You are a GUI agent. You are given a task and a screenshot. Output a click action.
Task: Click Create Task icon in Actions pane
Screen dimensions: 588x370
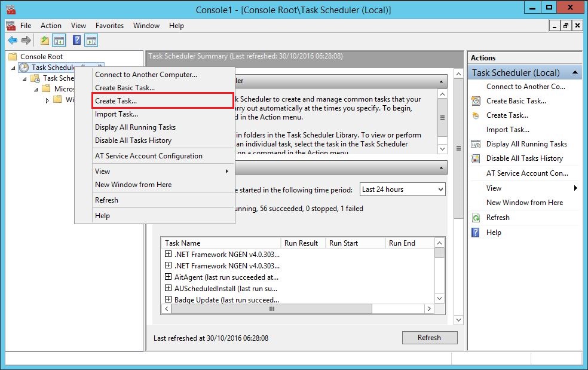tap(476, 115)
